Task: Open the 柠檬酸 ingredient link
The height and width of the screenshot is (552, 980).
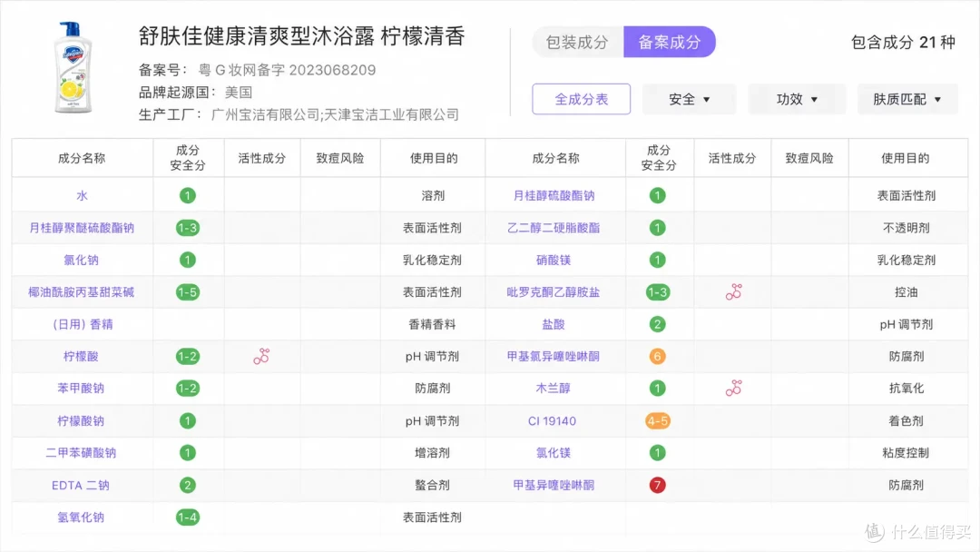Action: [82, 356]
